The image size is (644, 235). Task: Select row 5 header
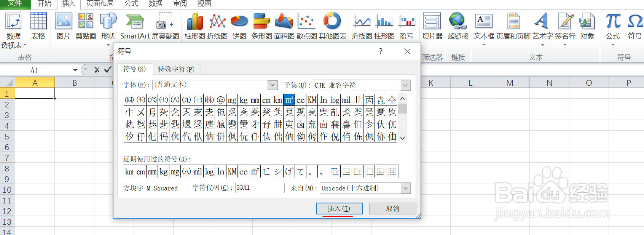pos(7,136)
